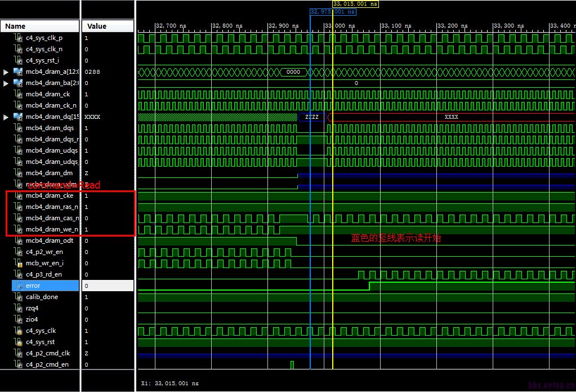This screenshot has height=392, width=576.
Task: Click the yellow cursor label 33,015.001 ns
Action: tap(355, 4)
